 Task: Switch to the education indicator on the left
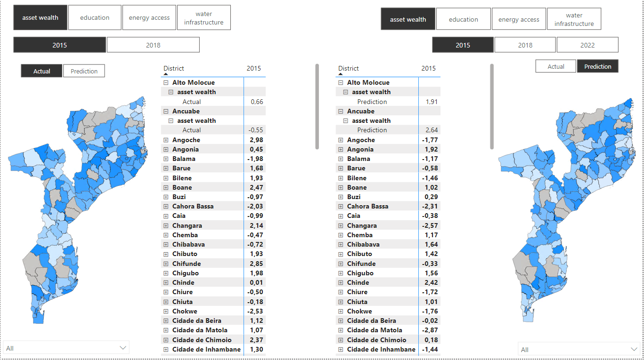coord(95,17)
